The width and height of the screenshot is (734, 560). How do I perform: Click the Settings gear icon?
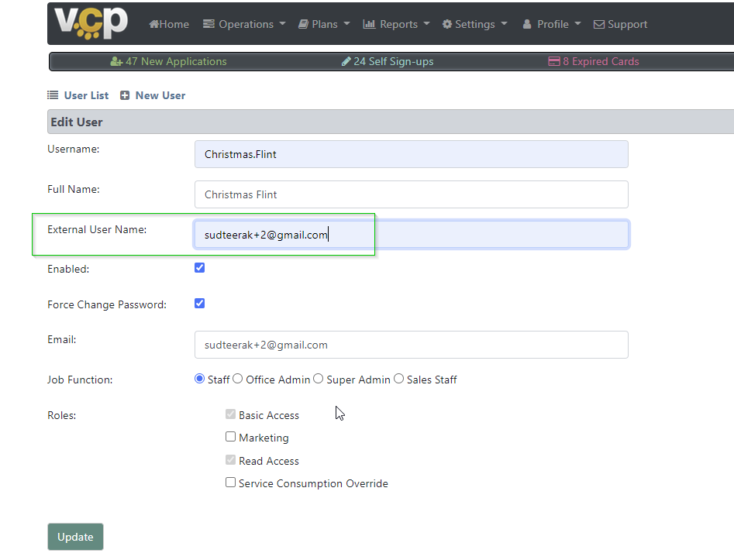[447, 24]
